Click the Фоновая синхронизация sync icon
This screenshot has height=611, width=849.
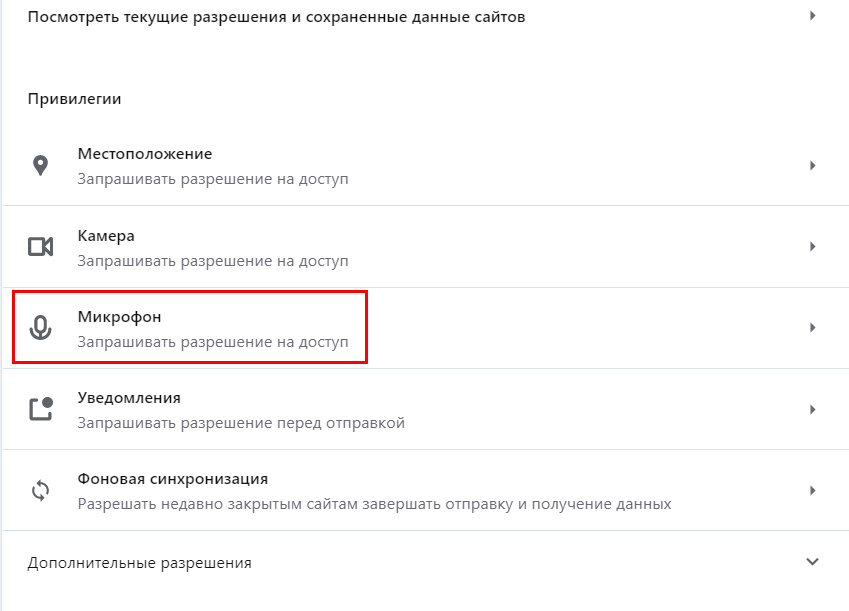(x=40, y=490)
